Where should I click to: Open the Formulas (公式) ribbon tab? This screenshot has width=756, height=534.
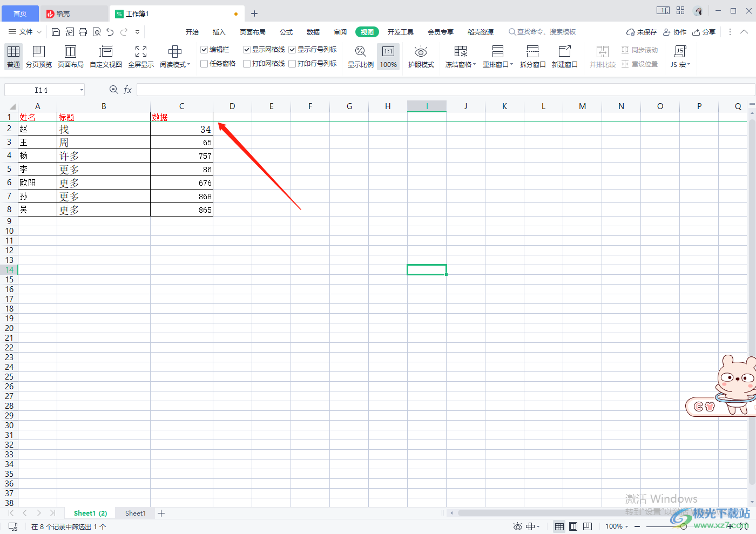tap(286, 32)
